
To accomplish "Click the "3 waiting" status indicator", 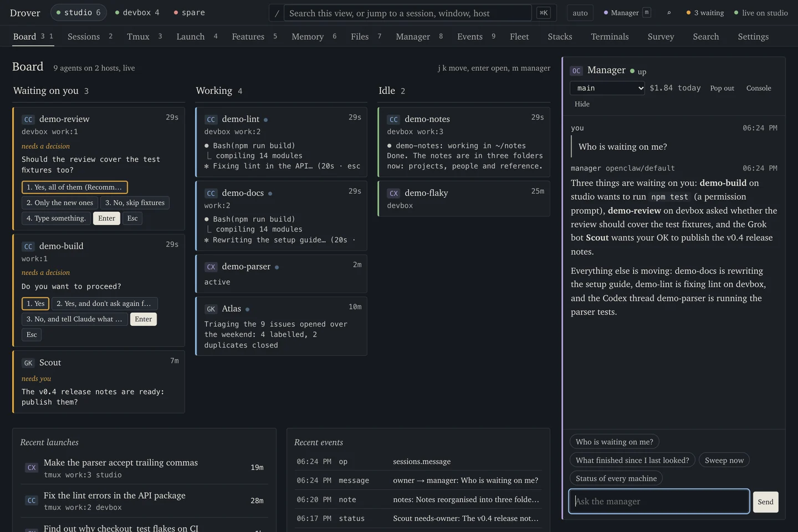I will click(705, 13).
